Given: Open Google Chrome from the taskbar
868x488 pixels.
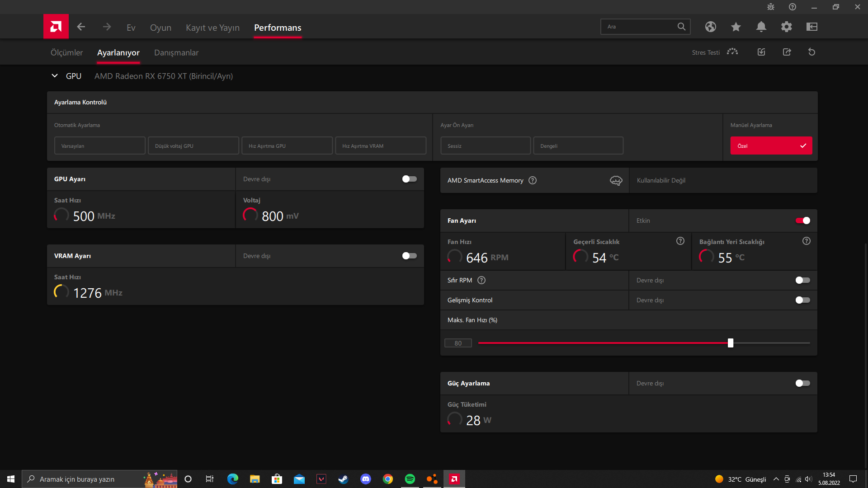Looking at the screenshot, I should click(388, 479).
